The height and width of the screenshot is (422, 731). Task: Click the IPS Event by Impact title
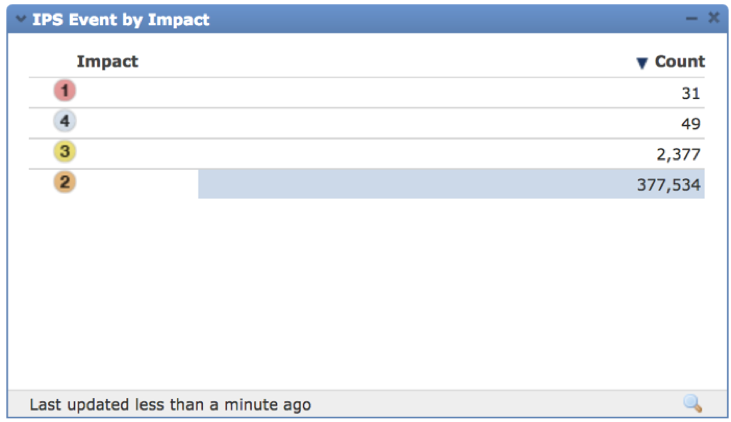[x=120, y=18]
